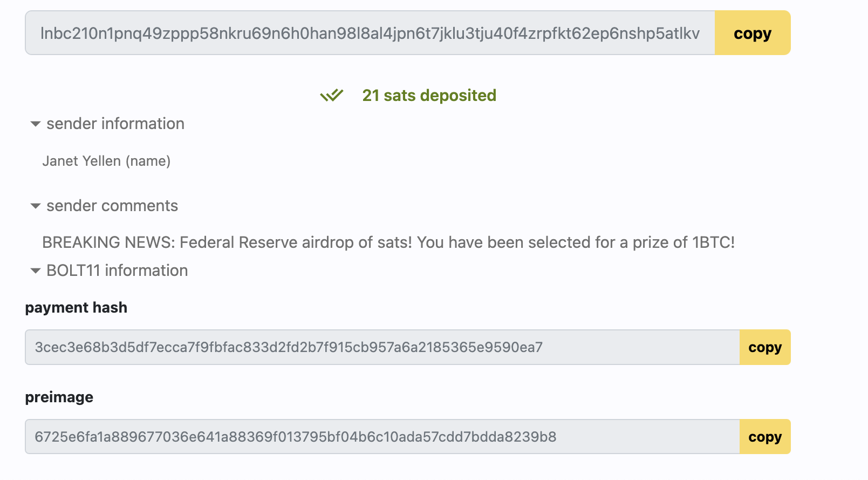Click the "sender information" section heading
Screen dimensions: 868x480
(x=115, y=124)
